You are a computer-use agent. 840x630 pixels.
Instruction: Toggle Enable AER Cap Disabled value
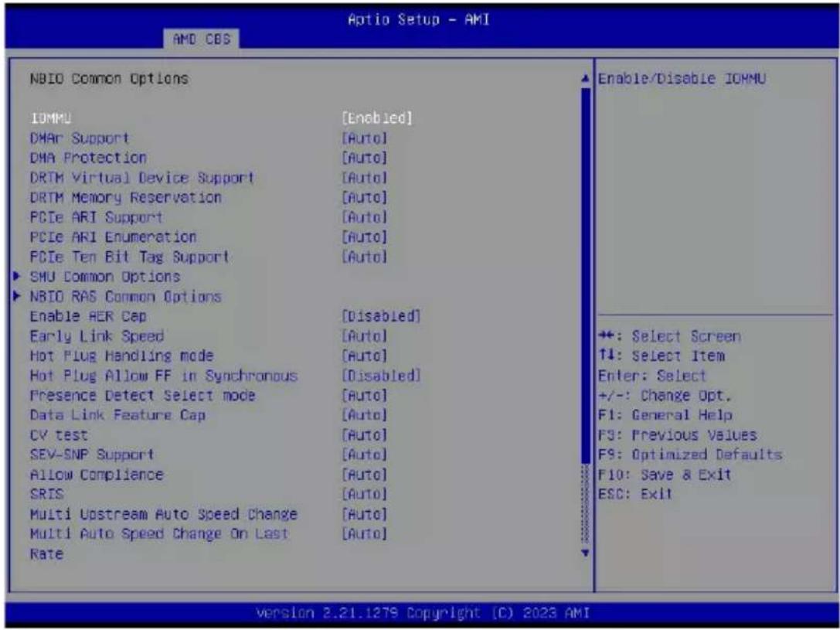pyautogui.click(x=381, y=317)
